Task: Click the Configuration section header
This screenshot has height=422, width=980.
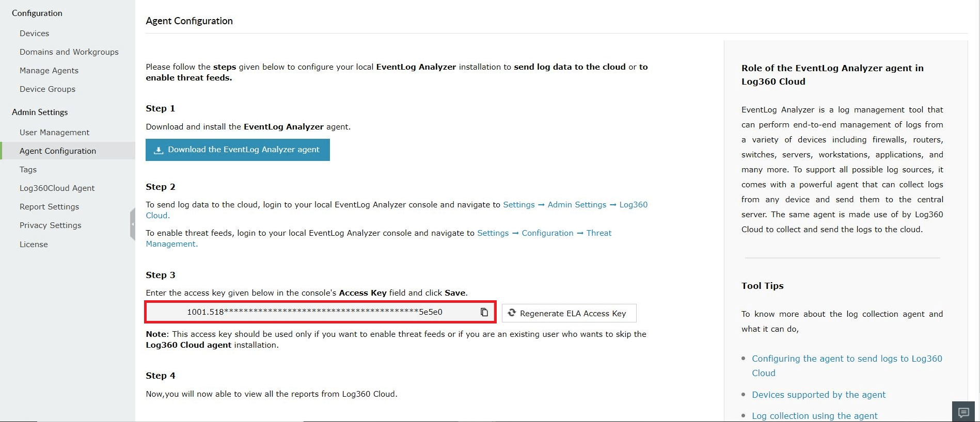Action: (x=37, y=13)
